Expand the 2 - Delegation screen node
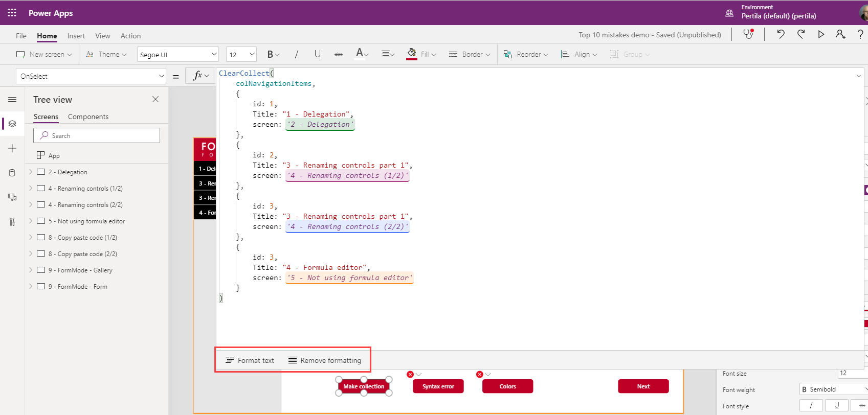868x415 pixels. click(31, 172)
